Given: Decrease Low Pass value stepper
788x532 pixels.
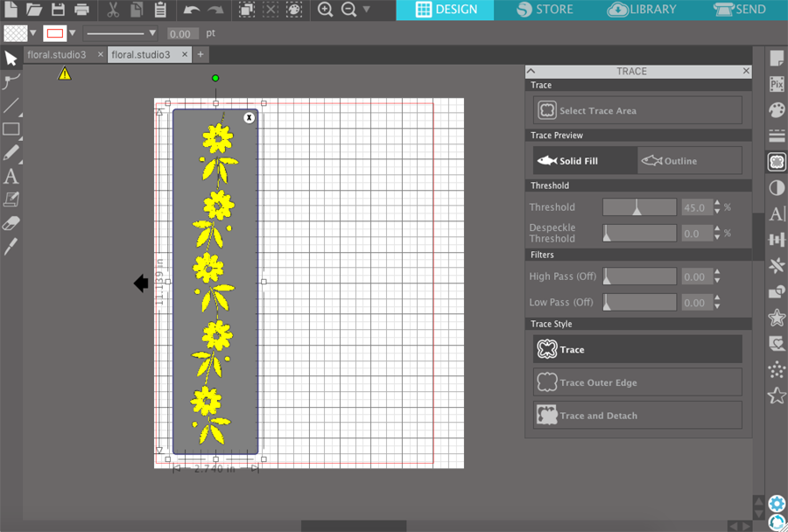Looking at the screenshot, I should coord(717,306).
